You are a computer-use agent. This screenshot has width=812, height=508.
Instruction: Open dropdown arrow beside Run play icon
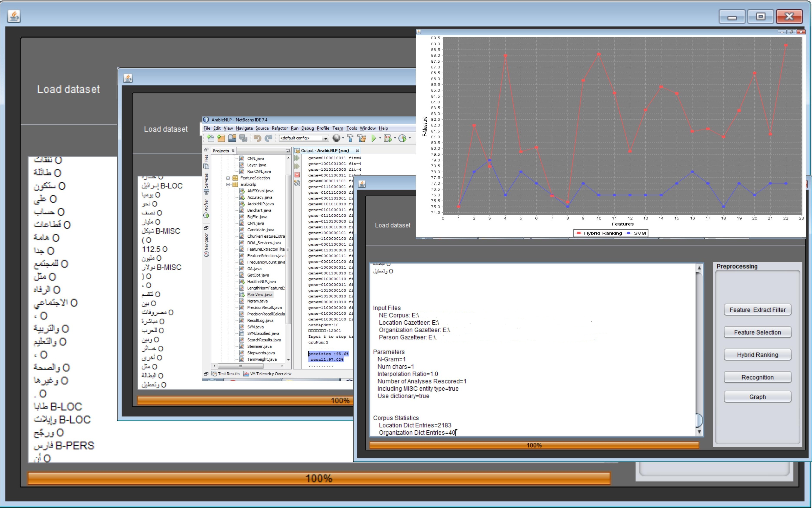pos(380,138)
